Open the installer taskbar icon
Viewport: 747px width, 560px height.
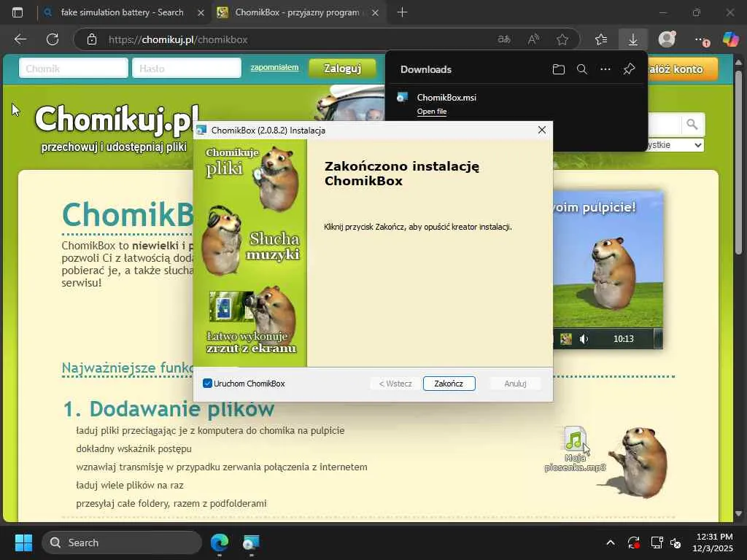coord(251,542)
